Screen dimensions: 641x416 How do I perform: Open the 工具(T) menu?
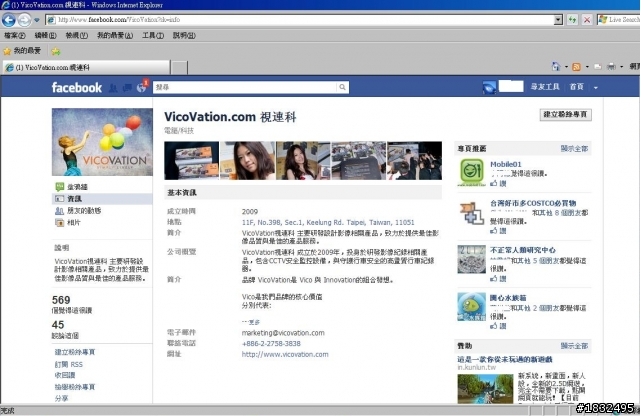click(x=153, y=36)
